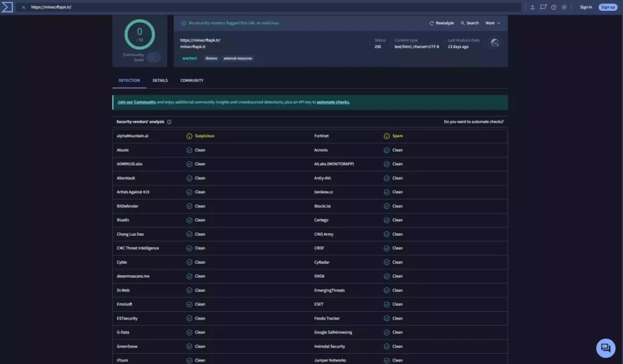Click the URL search input field
This screenshot has height=364, width=623.
pyautogui.click(x=274, y=7)
